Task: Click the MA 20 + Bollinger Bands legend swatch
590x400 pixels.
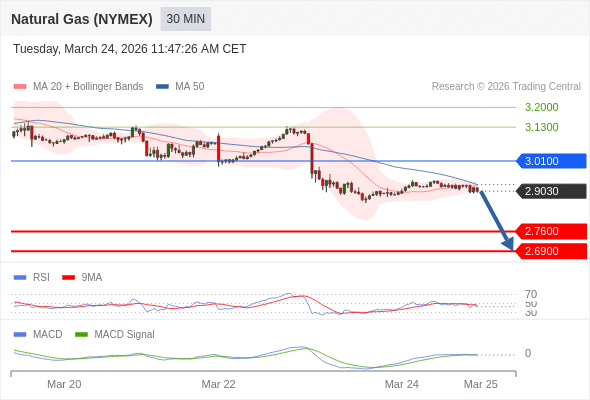Action: tap(20, 87)
